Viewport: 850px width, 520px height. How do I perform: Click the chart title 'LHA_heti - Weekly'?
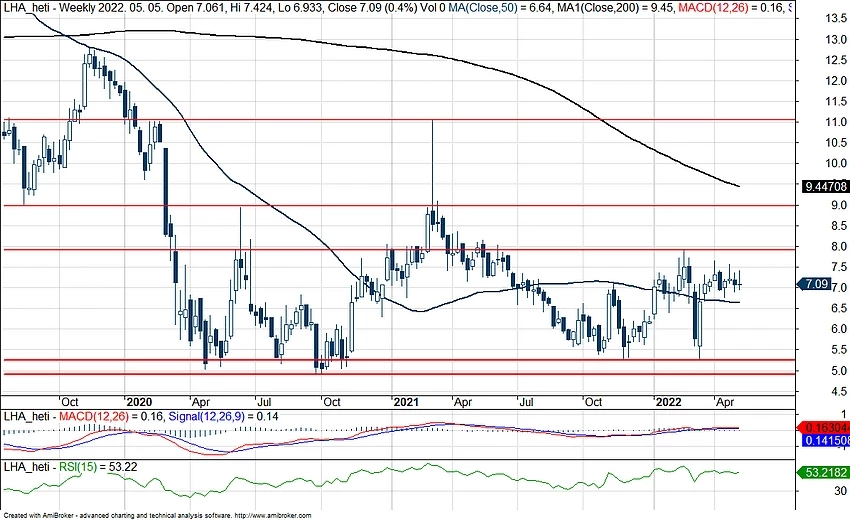point(49,8)
